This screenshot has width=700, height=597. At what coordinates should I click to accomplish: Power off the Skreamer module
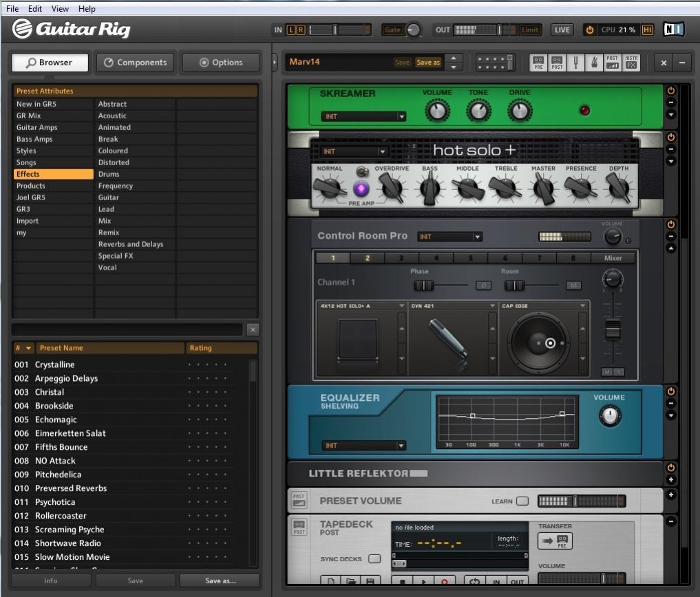pyautogui.click(x=670, y=91)
